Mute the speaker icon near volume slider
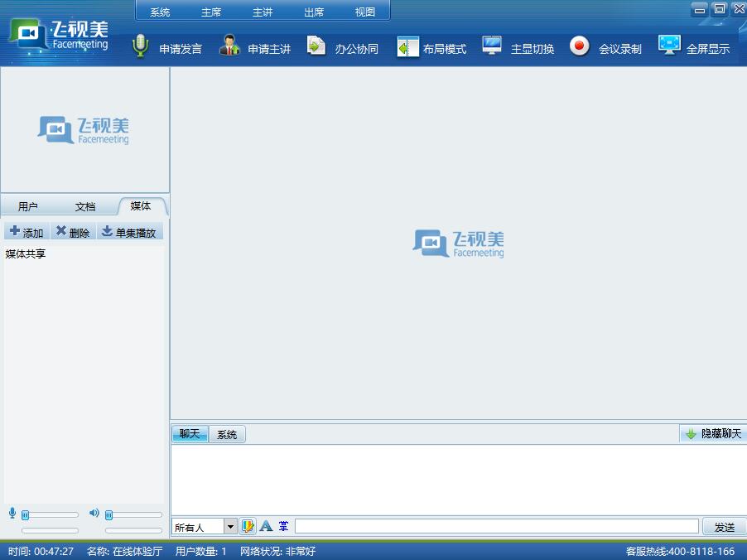The width and height of the screenshot is (747, 560). [x=93, y=514]
